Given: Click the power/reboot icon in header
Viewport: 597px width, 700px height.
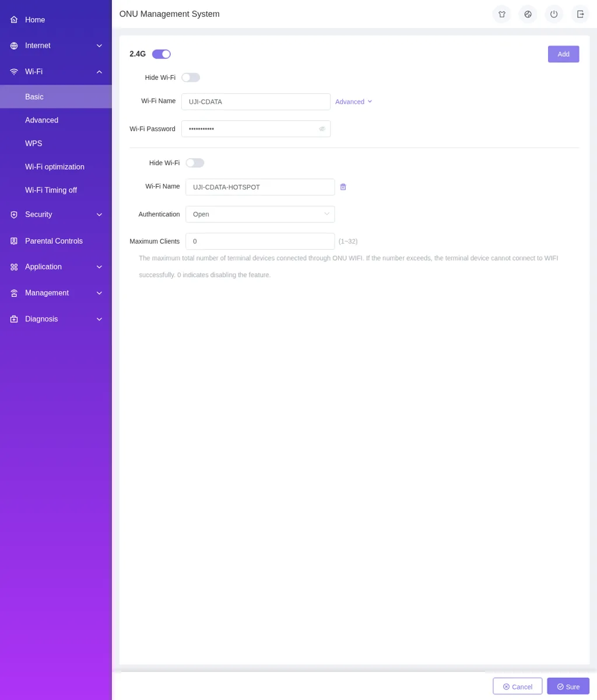Looking at the screenshot, I should pos(554,14).
